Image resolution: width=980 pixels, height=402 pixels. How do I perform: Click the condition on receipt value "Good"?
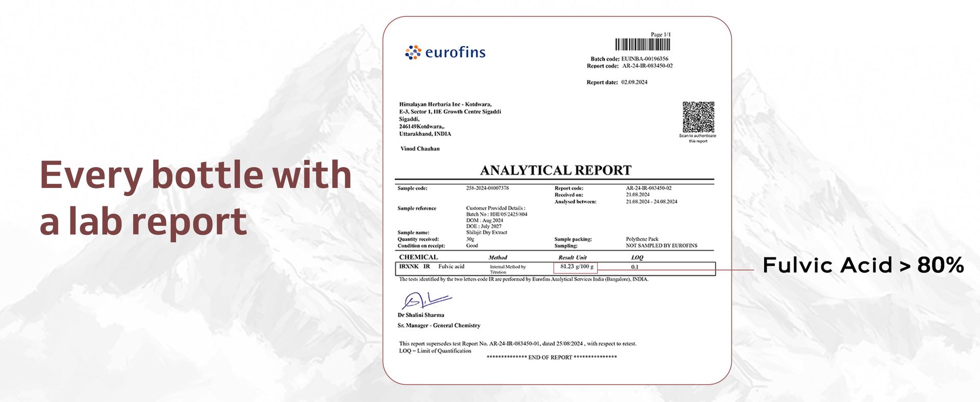(x=472, y=246)
